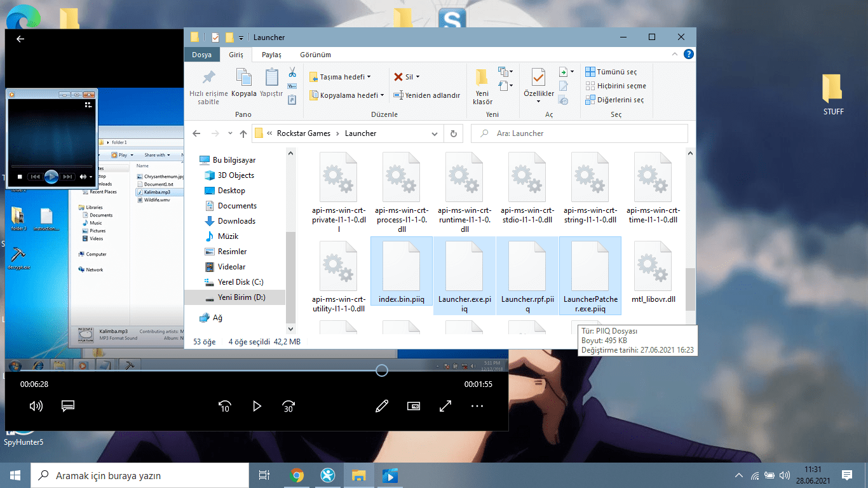Click mini view icon in video player

414,406
